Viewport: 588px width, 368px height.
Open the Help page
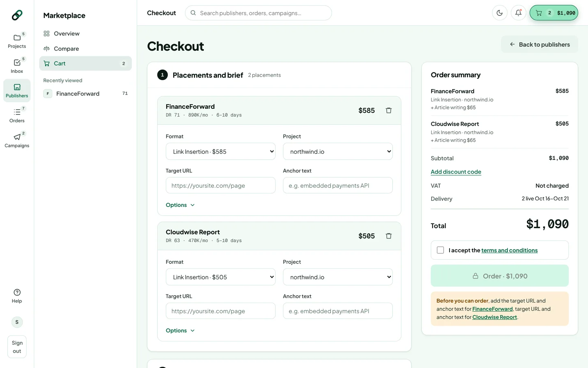(x=17, y=296)
